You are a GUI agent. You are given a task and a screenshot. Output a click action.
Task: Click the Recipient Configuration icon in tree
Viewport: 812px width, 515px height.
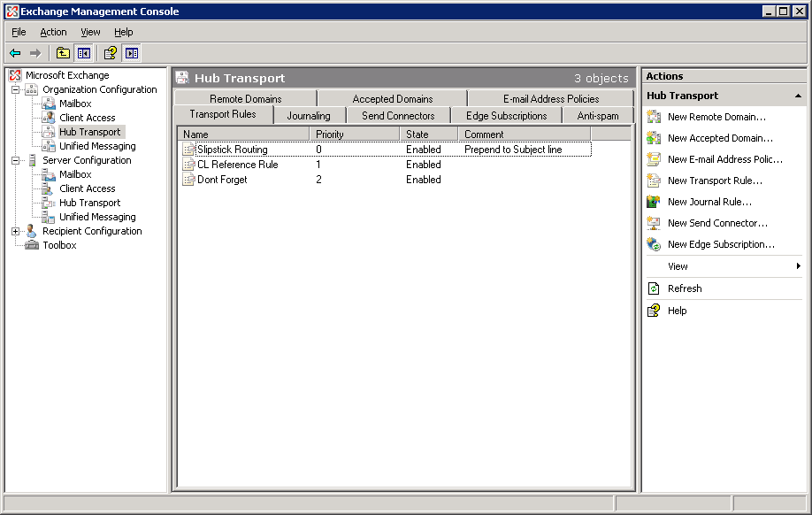tap(32, 231)
